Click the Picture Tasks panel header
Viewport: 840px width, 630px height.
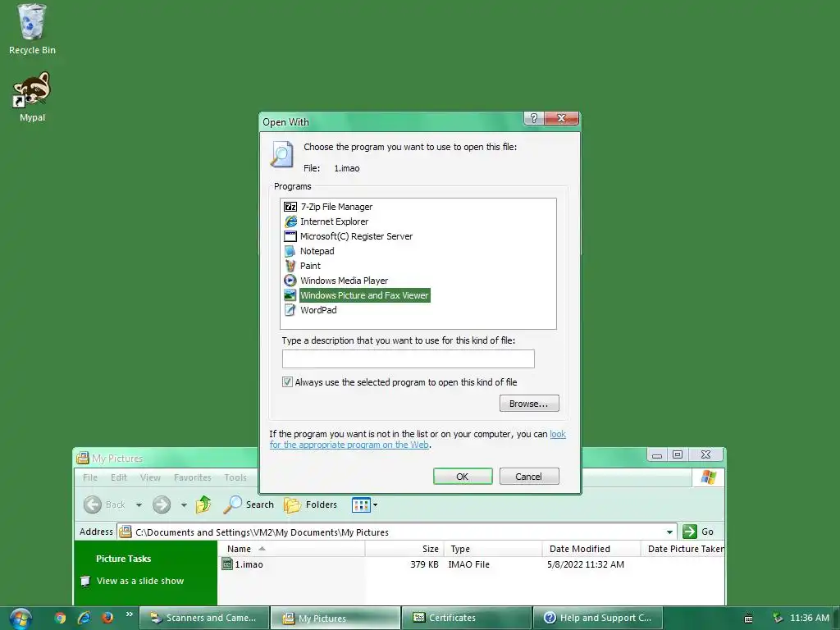(123, 558)
